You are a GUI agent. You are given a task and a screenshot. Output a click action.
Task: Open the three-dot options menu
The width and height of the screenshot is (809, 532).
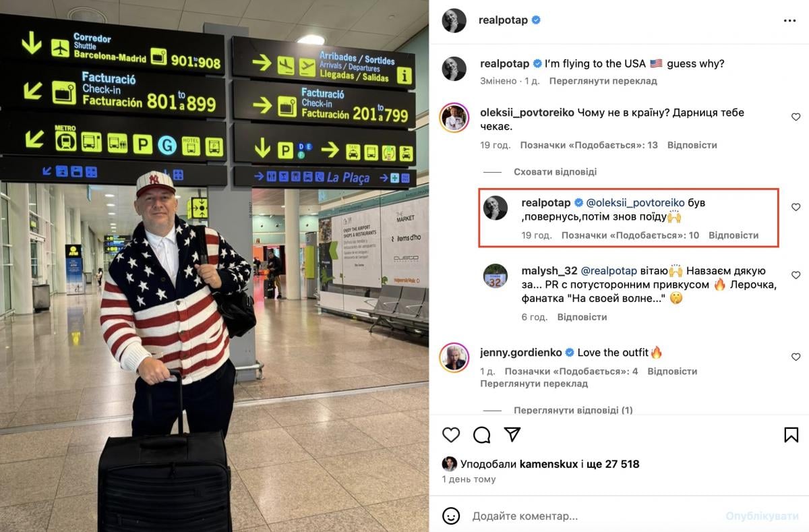[790, 21]
